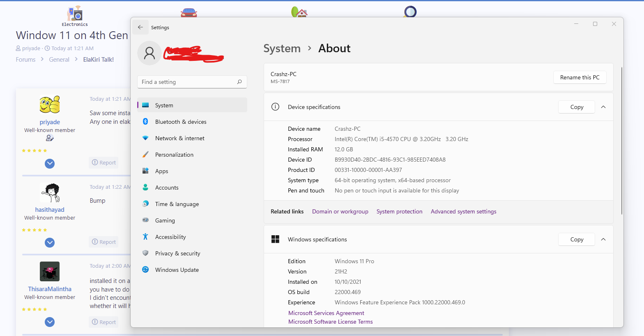
Task: Report hasithayad's Bump post
Action: (103, 242)
